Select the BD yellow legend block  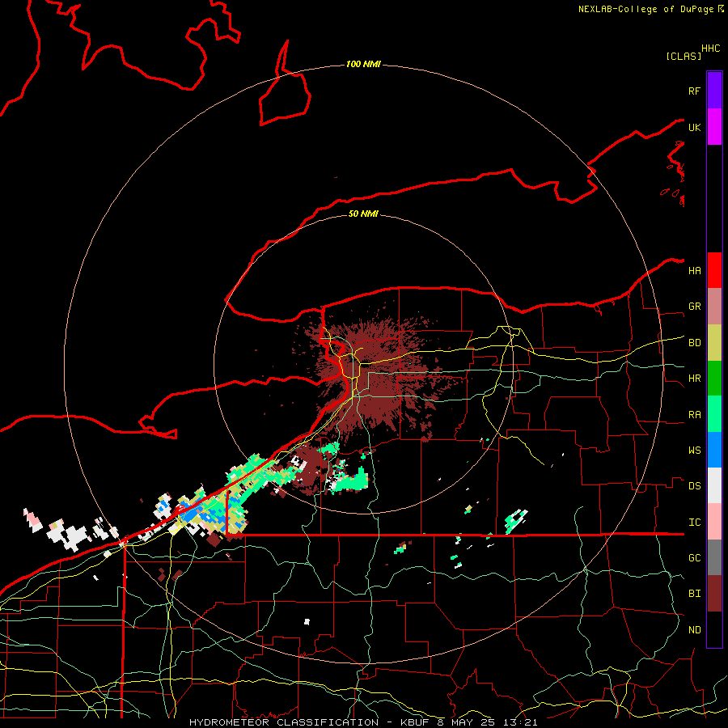coord(714,343)
